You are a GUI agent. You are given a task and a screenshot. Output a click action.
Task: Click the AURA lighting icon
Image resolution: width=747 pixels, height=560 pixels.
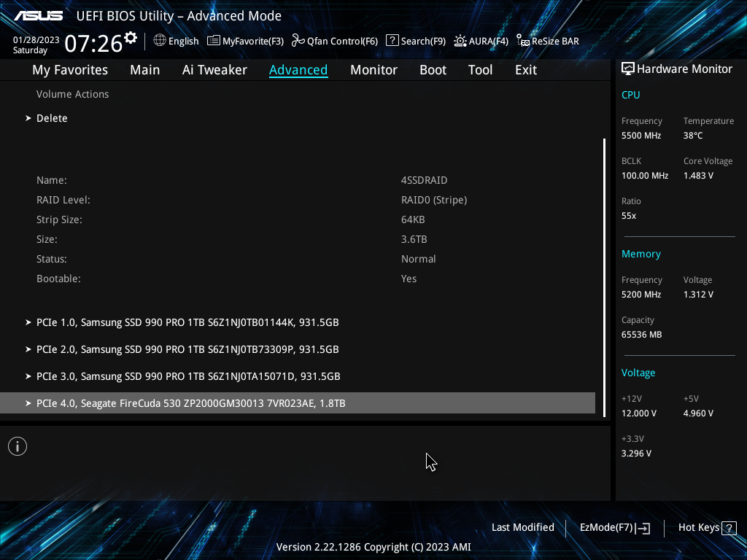460,41
